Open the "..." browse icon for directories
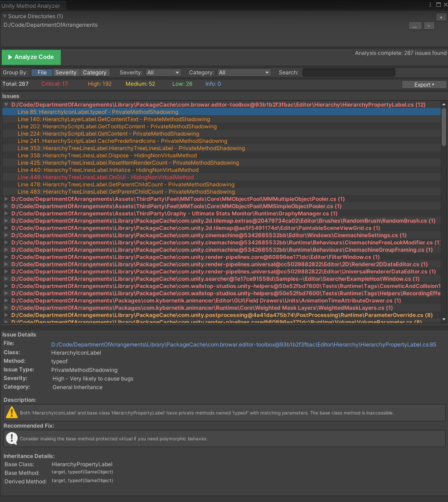 415,26
